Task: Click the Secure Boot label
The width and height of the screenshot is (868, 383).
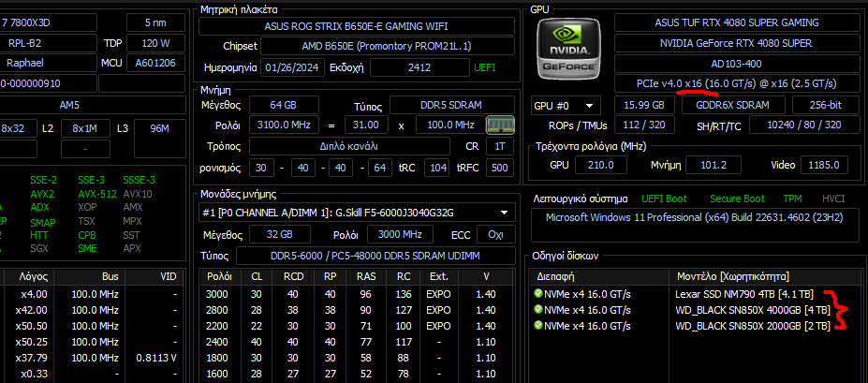Action: click(737, 199)
